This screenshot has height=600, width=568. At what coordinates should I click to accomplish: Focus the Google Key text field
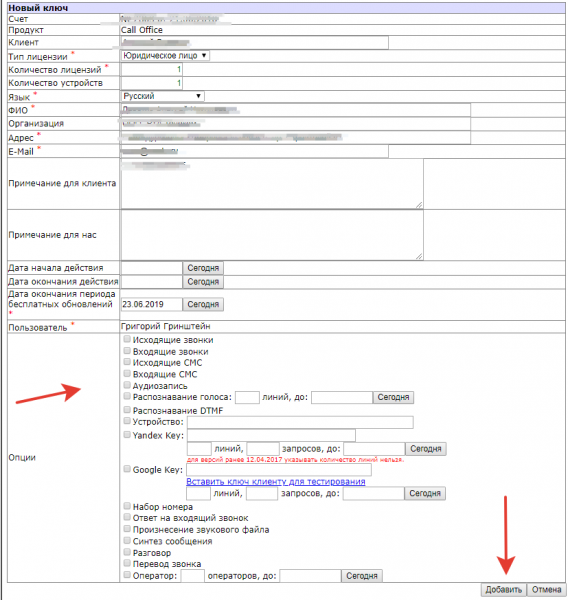279,470
